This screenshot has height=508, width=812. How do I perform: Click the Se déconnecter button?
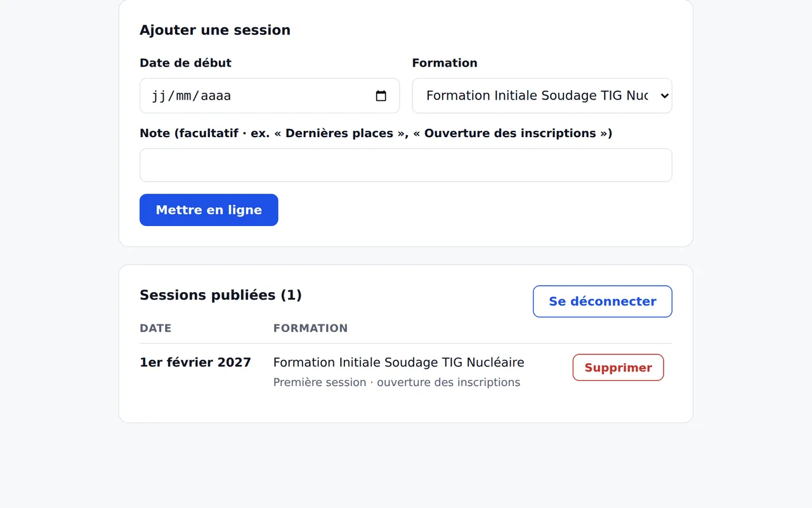click(602, 301)
